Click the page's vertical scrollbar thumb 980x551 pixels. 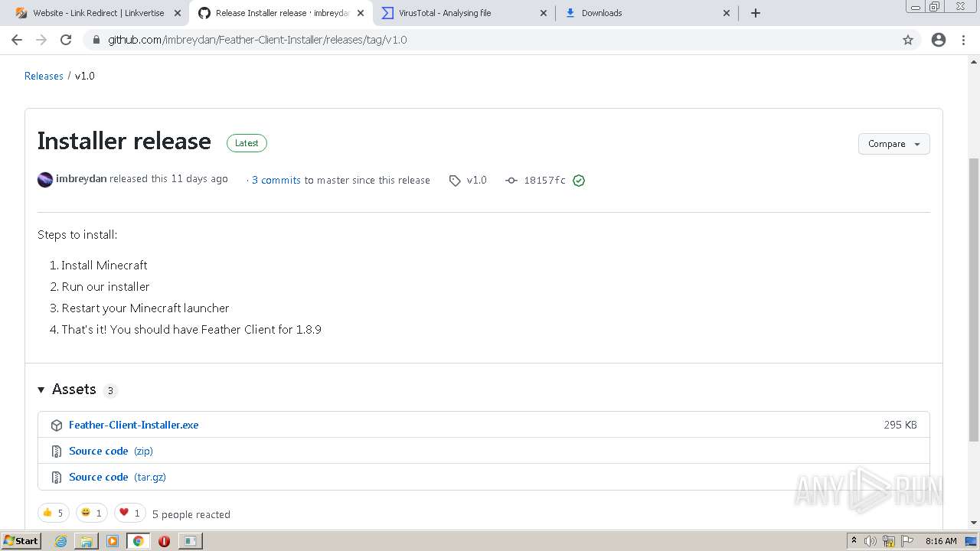pyautogui.click(x=974, y=299)
